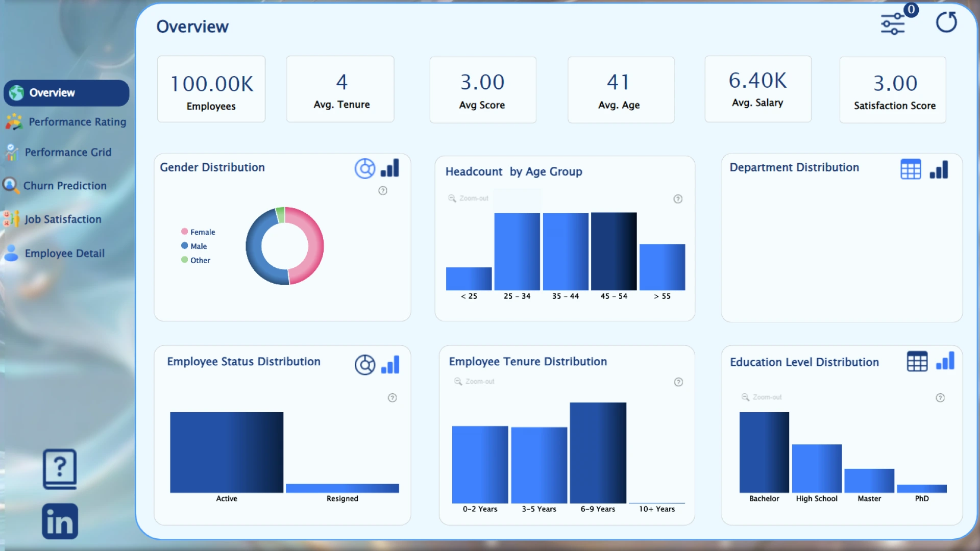This screenshot has height=551, width=980.
Task: Select the 0-2 Years tenure bar
Action: tap(480, 465)
